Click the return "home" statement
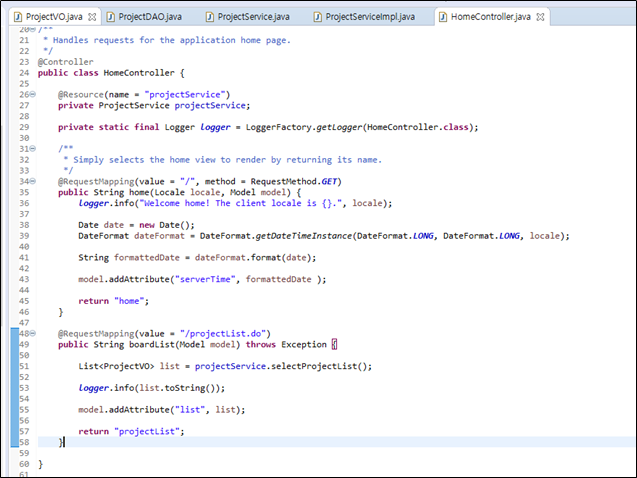The height and width of the screenshot is (478, 637). pyautogui.click(x=113, y=301)
